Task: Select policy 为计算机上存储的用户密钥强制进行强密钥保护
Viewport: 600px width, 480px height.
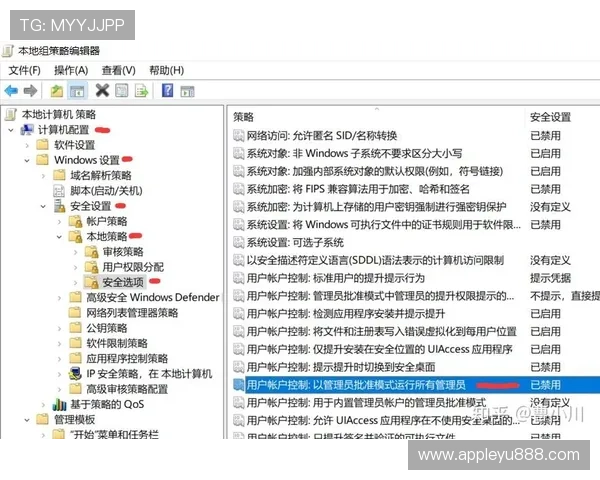Action: [x=376, y=207]
